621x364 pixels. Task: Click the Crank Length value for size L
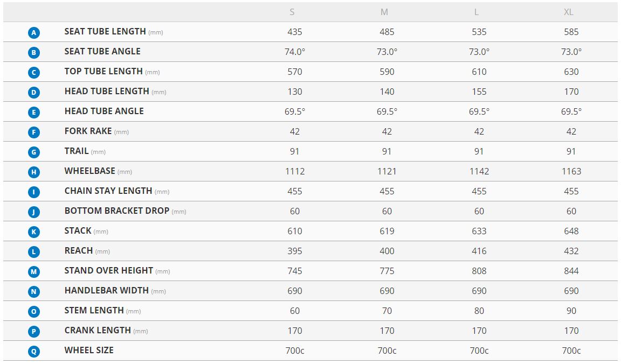(479, 331)
